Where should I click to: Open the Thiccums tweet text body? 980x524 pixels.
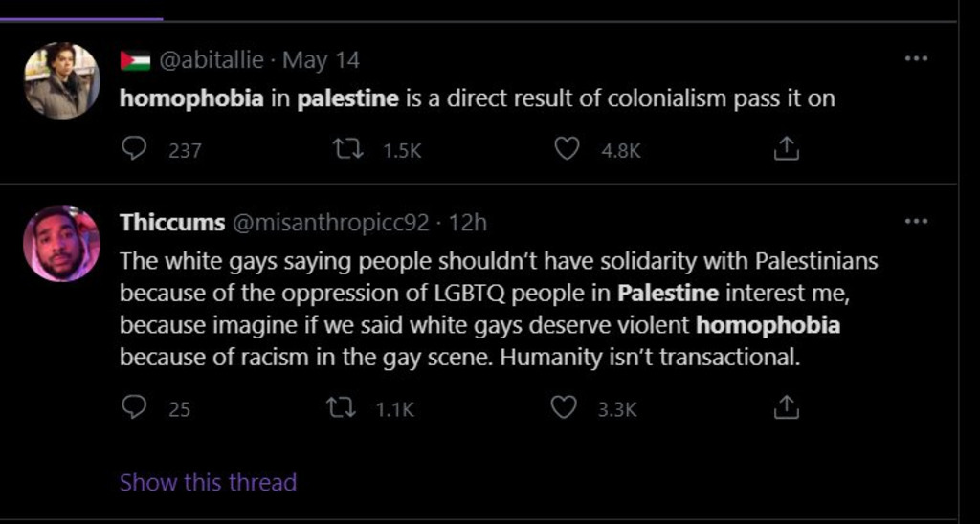(498, 309)
